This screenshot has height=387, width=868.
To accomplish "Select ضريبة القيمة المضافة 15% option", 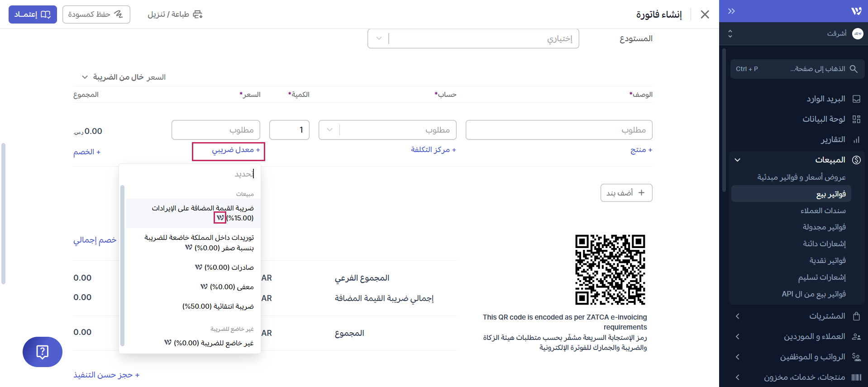I will pos(202,213).
